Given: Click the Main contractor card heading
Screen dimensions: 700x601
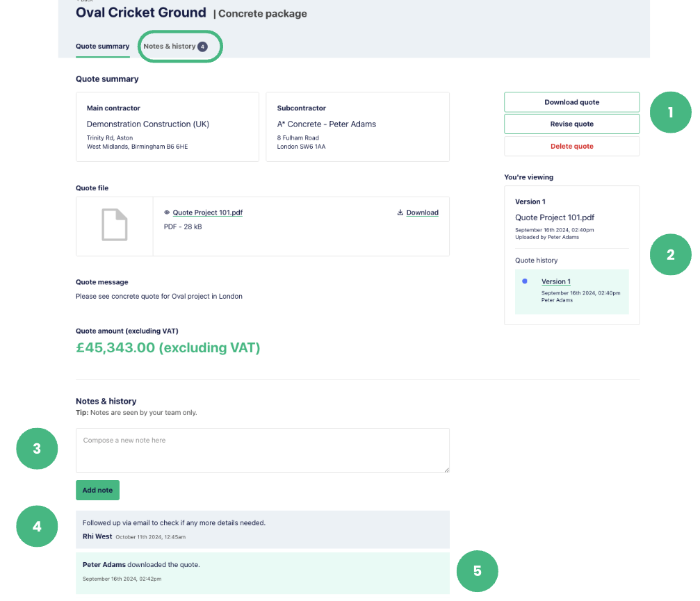Looking at the screenshot, I should (x=113, y=108).
